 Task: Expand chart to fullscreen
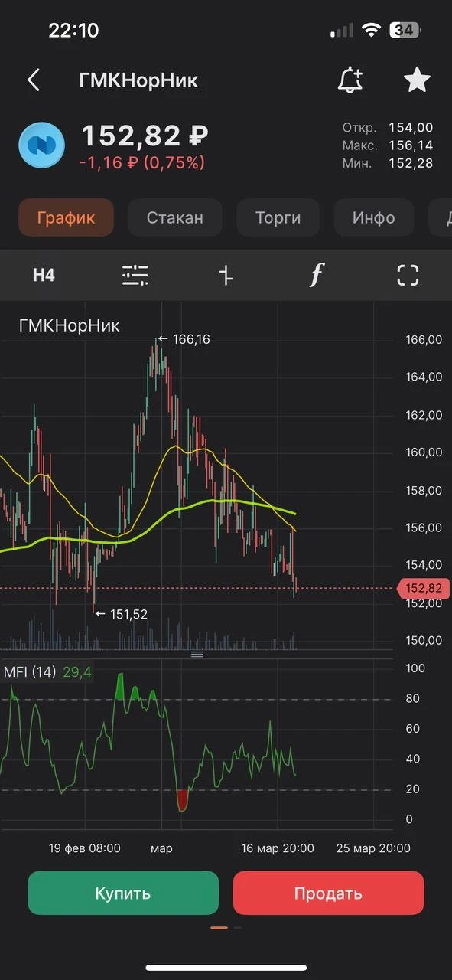(408, 275)
